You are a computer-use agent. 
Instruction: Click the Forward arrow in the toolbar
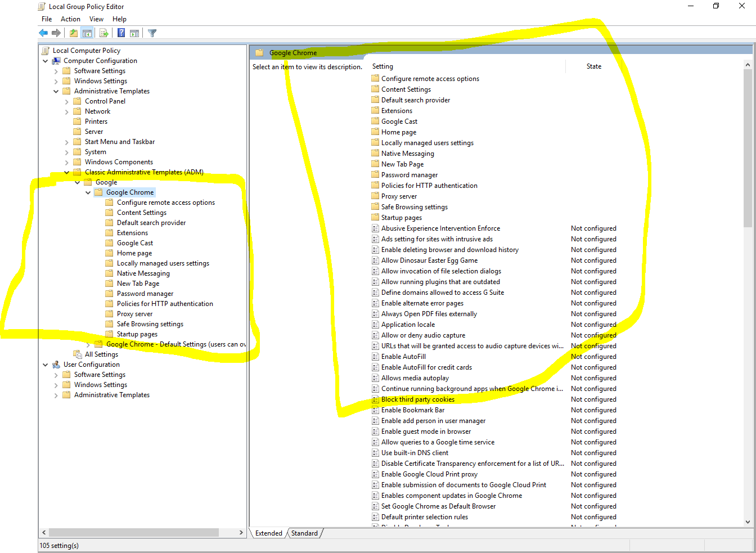tap(56, 33)
